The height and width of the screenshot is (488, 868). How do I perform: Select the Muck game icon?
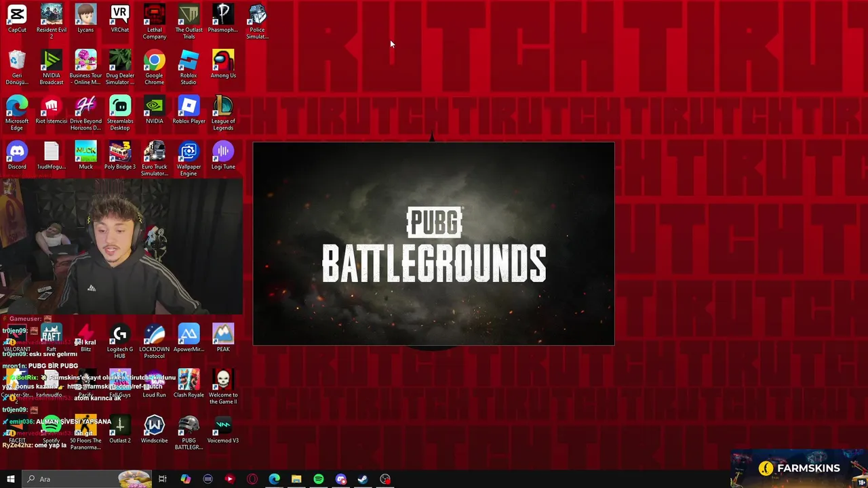pyautogui.click(x=85, y=155)
